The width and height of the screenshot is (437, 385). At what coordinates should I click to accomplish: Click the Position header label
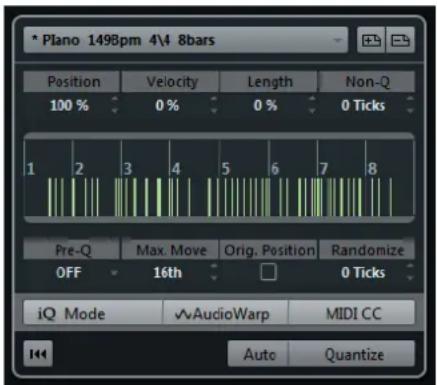click(x=72, y=82)
